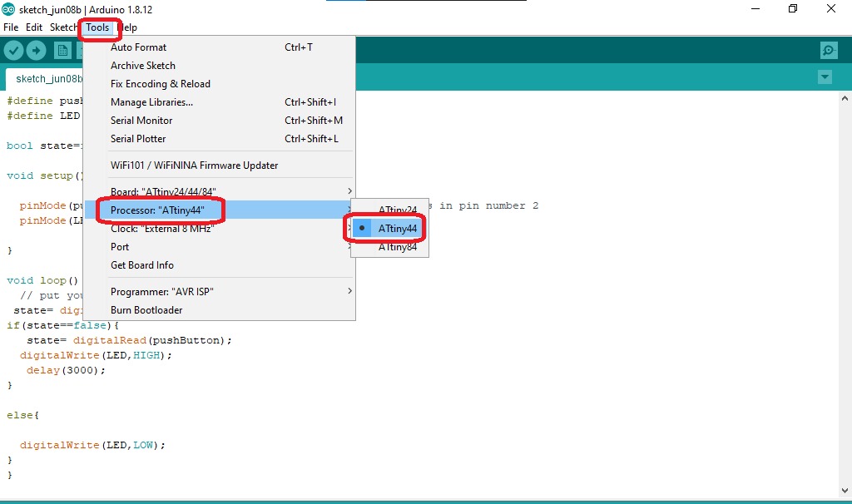
Task: Open the Help menu
Action: click(x=127, y=27)
